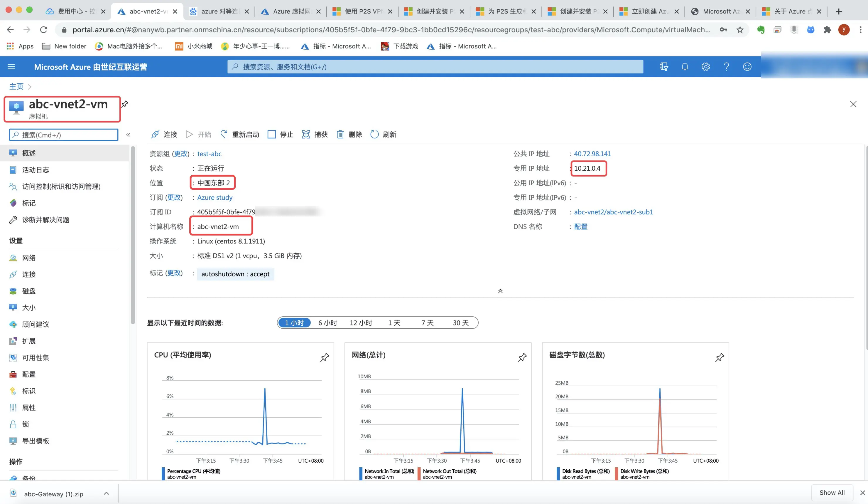This screenshot has width=868, height=504.
Task: Open the 活动日志 menu item
Action: pyautogui.click(x=36, y=170)
